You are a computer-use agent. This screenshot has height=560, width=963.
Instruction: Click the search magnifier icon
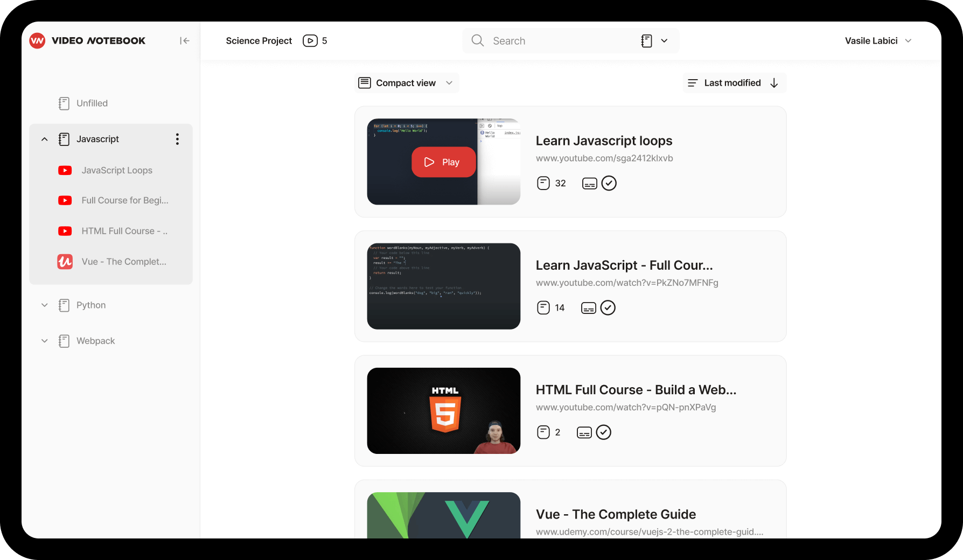[478, 40]
